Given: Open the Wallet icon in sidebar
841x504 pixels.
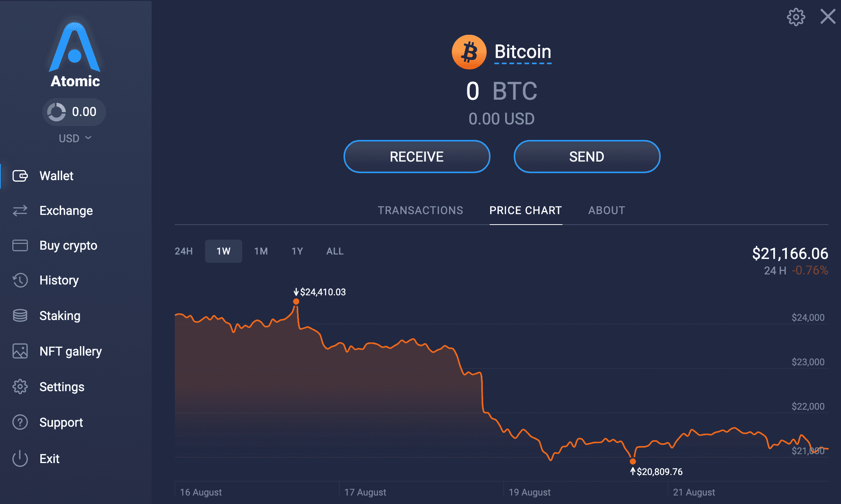Looking at the screenshot, I should (x=20, y=176).
